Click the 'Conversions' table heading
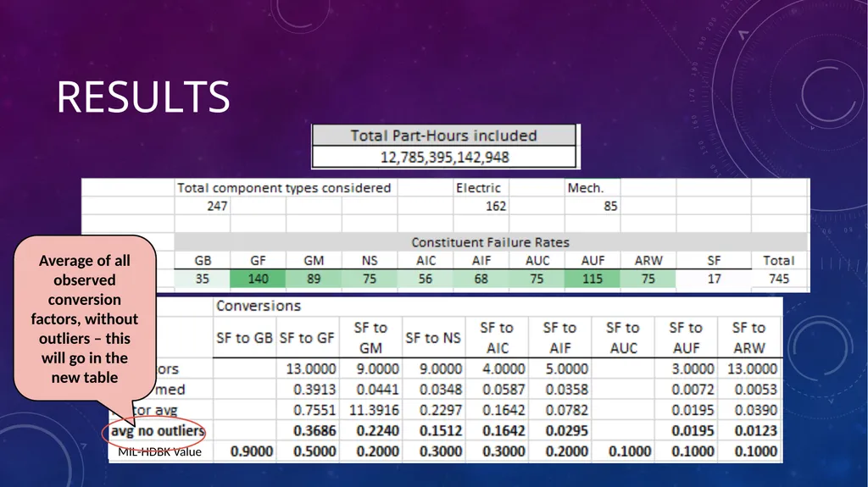Image resolution: width=868 pixels, height=487 pixels. click(x=259, y=306)
